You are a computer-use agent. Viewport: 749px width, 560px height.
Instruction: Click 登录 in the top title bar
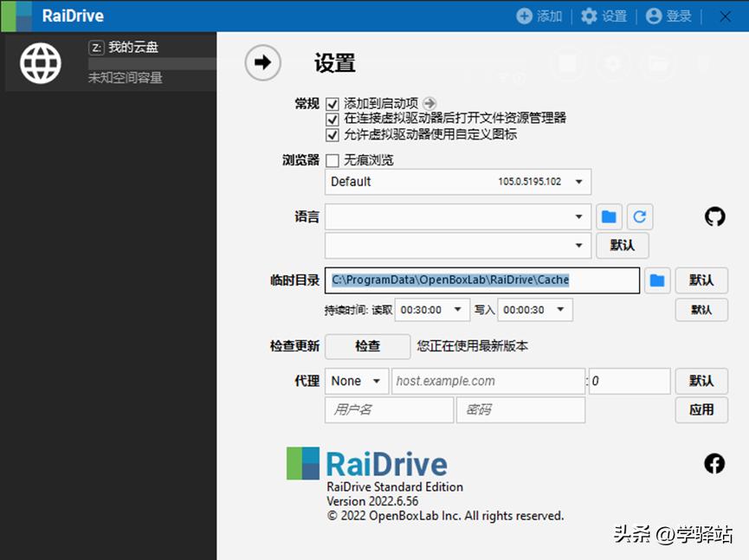click(x=668, y=15)
